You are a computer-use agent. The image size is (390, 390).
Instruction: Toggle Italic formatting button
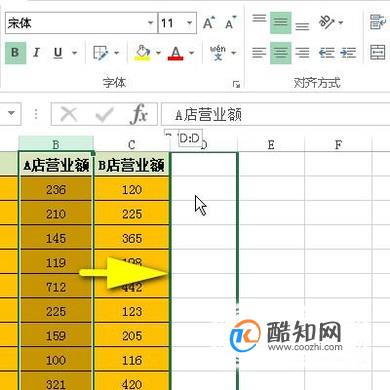point(37,53)
